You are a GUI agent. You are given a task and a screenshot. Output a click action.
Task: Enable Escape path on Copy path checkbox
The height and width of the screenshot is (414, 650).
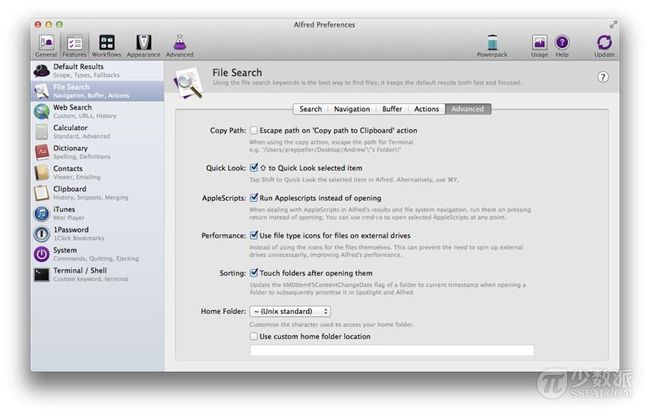[254, 131]
